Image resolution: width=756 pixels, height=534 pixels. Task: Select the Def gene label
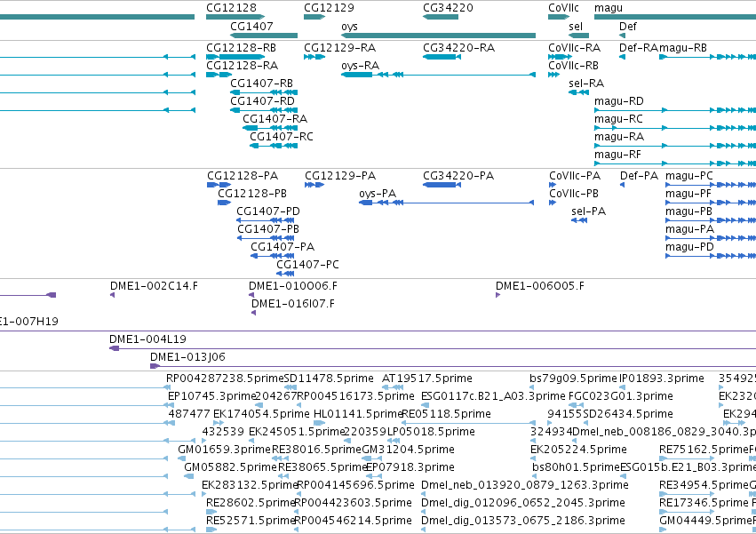(628, 26)
